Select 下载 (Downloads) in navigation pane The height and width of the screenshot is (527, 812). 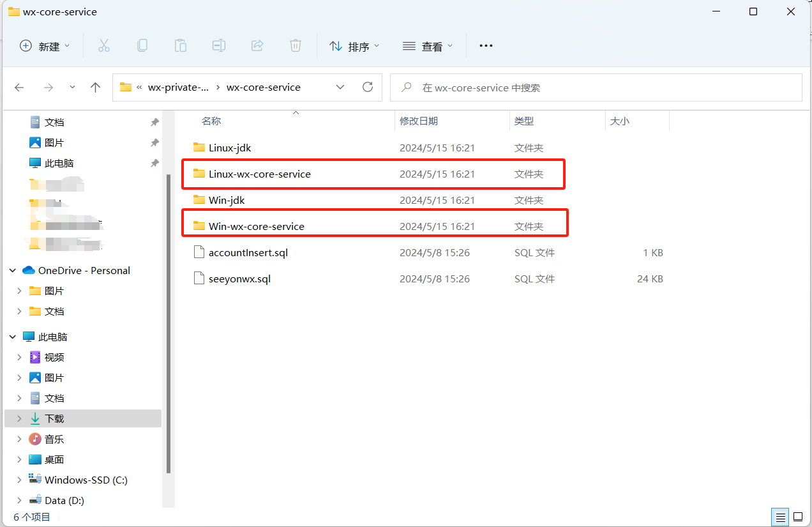point(54,418)
